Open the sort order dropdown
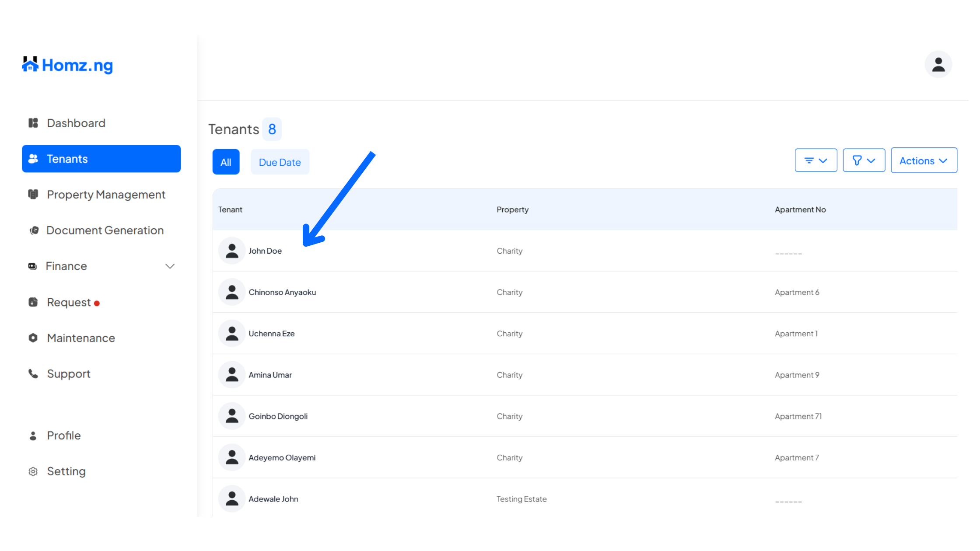The width and height of the screenshot is (980, 551). click(x=816, y=160)
